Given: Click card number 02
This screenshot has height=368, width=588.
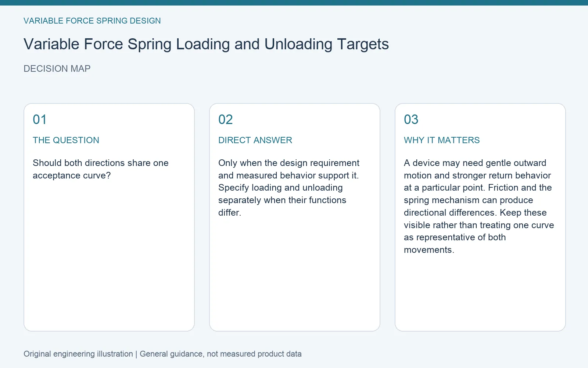Looking at the screenshot, I should 226,120.
